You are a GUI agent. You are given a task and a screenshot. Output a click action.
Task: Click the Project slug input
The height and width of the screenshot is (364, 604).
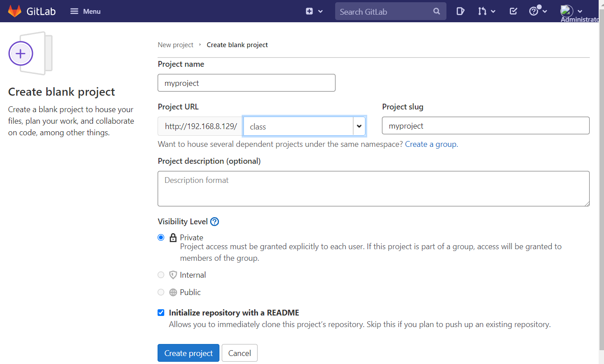tap(486, 125)
